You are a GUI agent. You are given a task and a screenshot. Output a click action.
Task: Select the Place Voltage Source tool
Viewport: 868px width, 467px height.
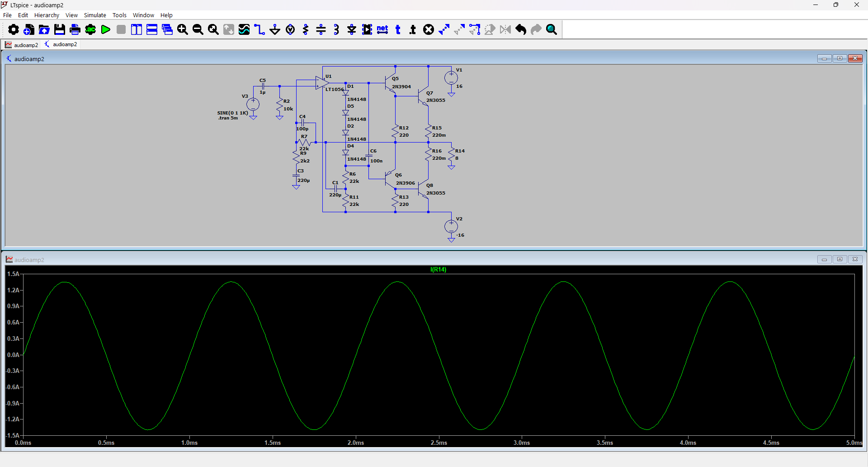pyautogui.click(x=290, y=29)
